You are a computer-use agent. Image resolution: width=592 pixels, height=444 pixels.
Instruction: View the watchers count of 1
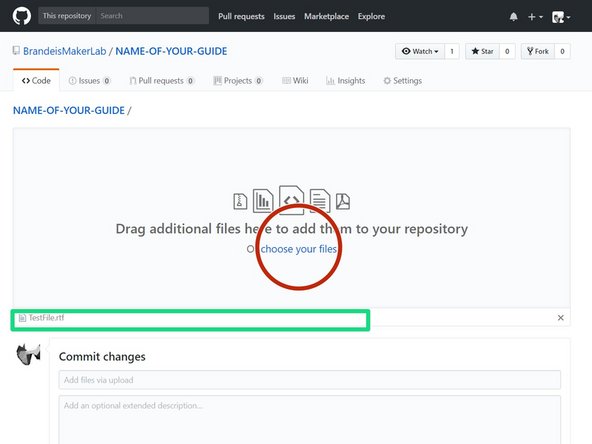coord(452,51)
